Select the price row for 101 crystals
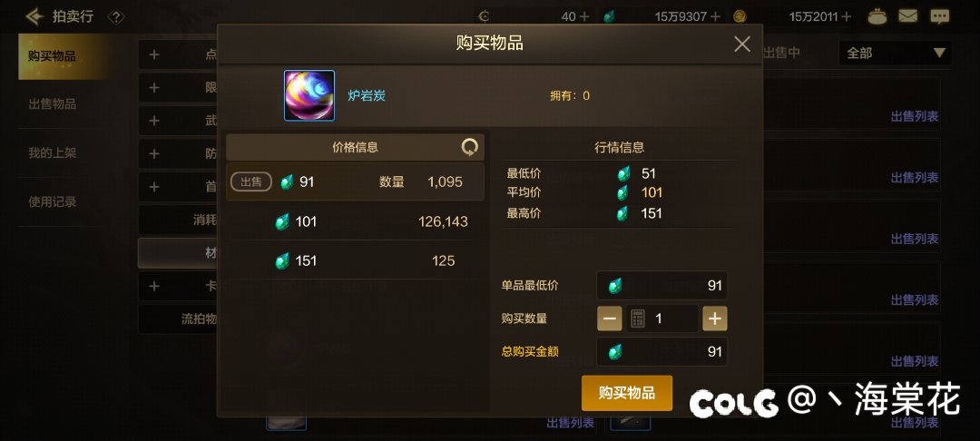980x441 pixels. coord(355,221)
